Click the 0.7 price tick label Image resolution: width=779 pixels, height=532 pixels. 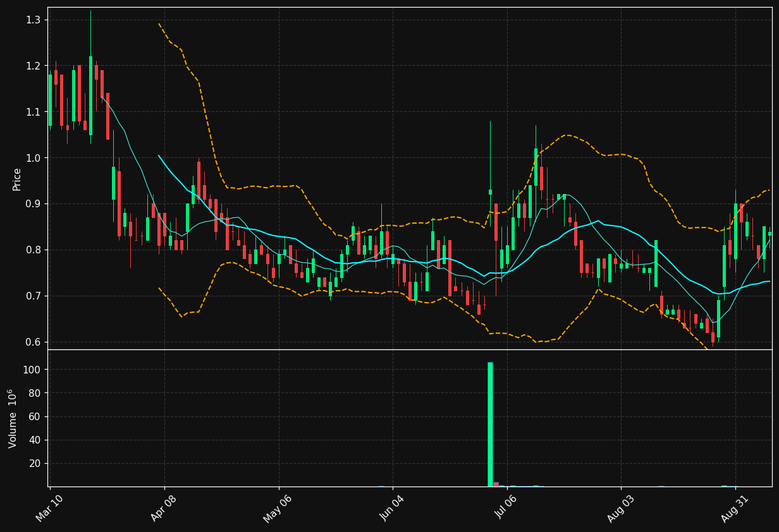coord(33,296)
